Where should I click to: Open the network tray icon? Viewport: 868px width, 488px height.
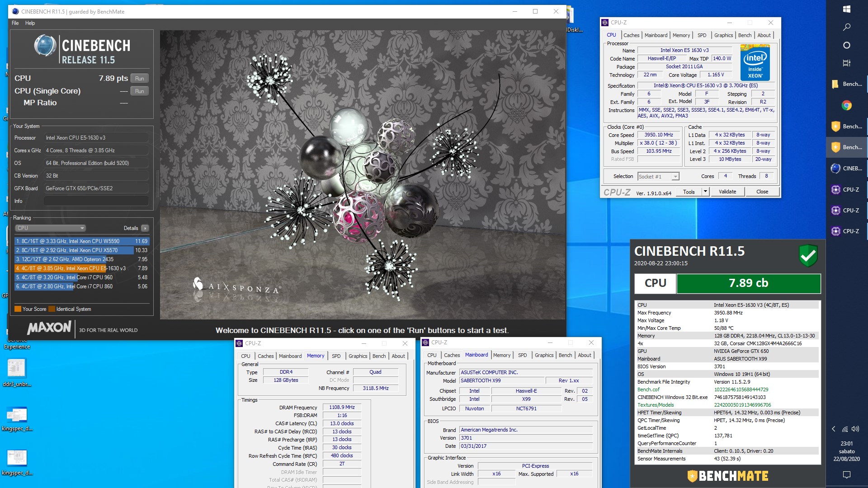click(844, 429)
